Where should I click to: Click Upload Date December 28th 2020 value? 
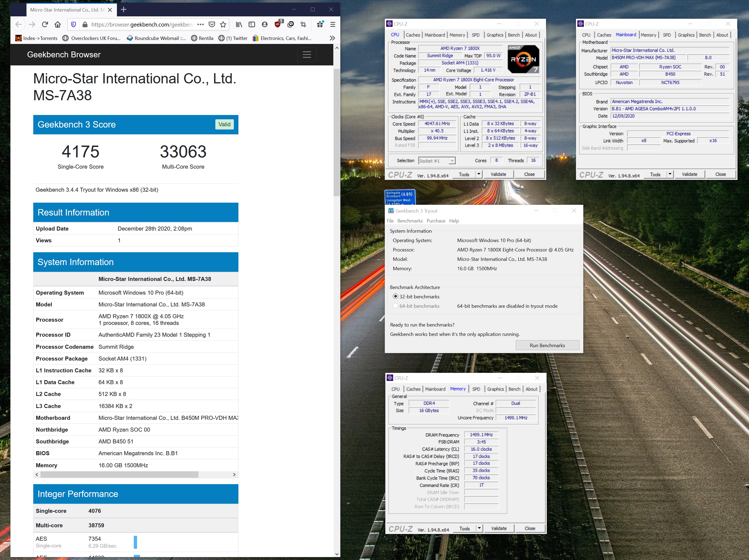[x=155, y=229]
